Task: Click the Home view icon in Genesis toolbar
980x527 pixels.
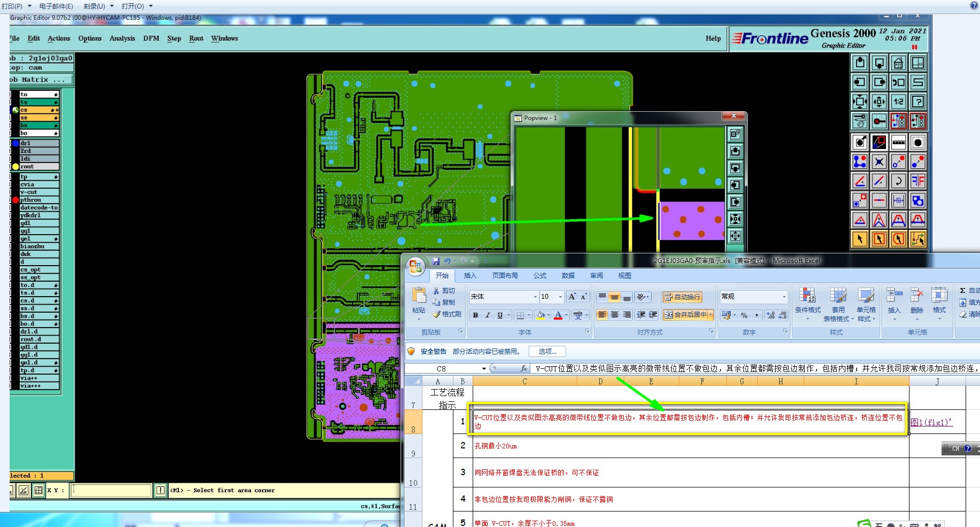Action: pos(898,63)
